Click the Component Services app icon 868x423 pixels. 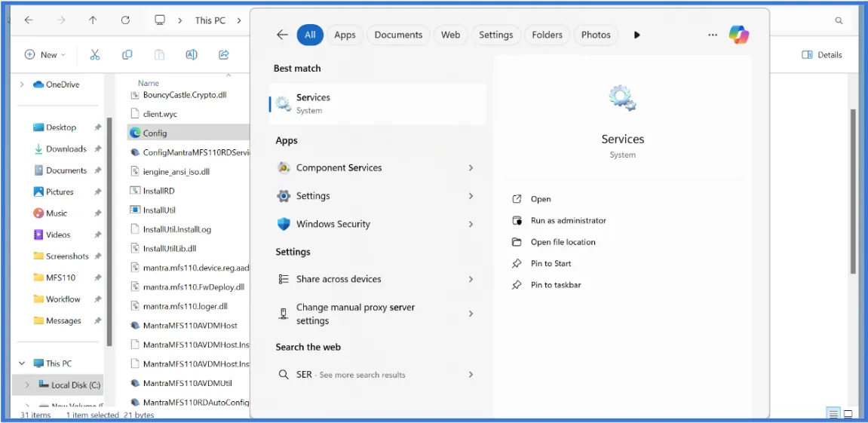tap(284, 167)
